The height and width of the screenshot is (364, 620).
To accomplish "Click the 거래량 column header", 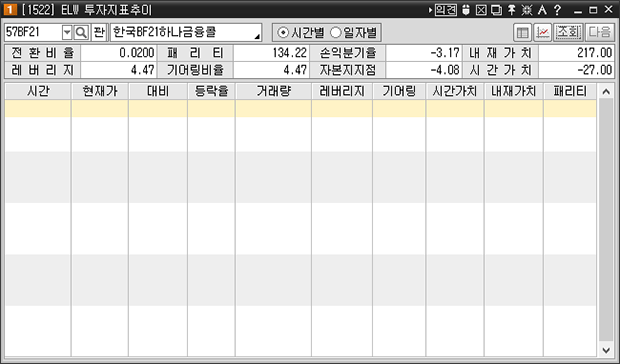I will (273, 92).
